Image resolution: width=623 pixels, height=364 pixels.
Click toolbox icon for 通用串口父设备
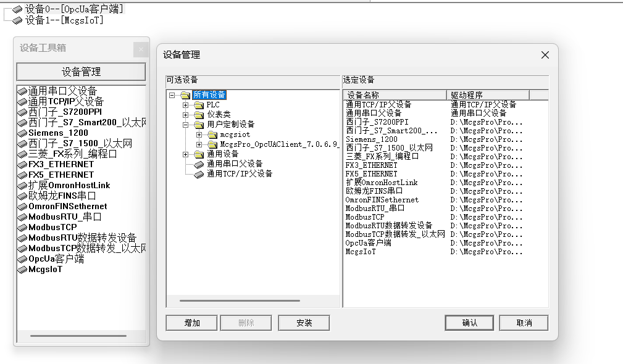23,91
